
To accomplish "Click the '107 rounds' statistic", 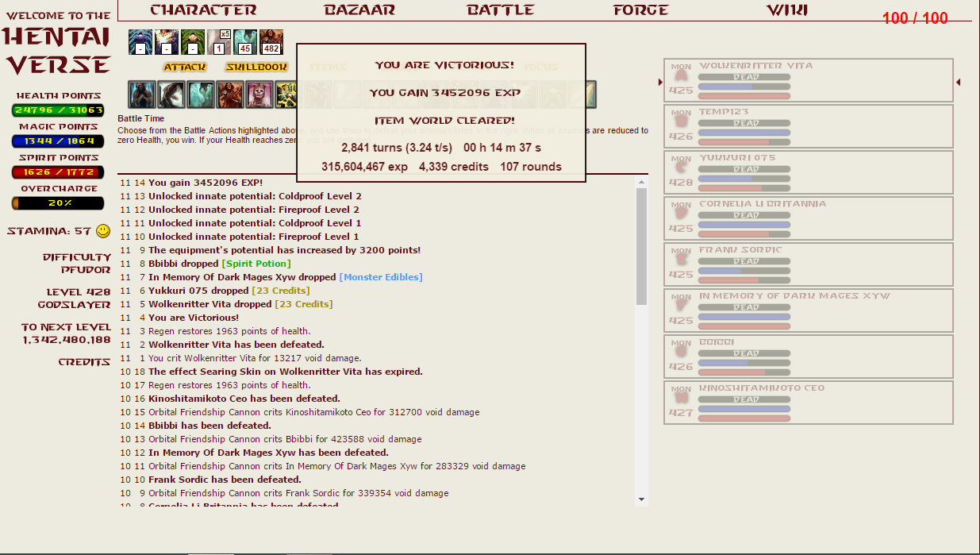I will click(531, 168).
